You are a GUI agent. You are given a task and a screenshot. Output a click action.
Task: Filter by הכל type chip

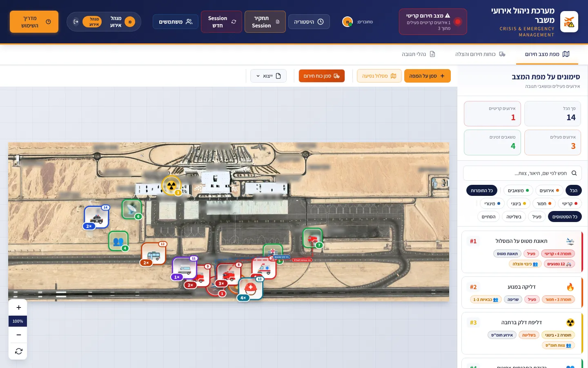pos(574,191)
